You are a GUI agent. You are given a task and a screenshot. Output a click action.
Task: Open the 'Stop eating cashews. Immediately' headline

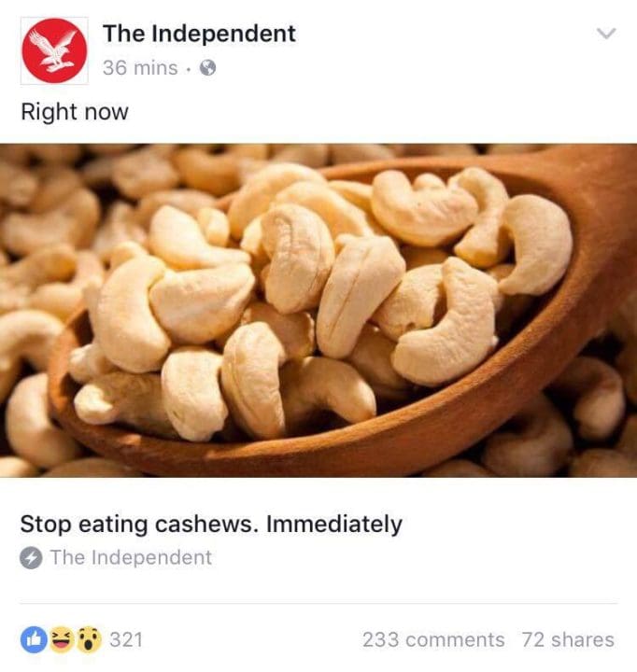[x=211, y=525]
